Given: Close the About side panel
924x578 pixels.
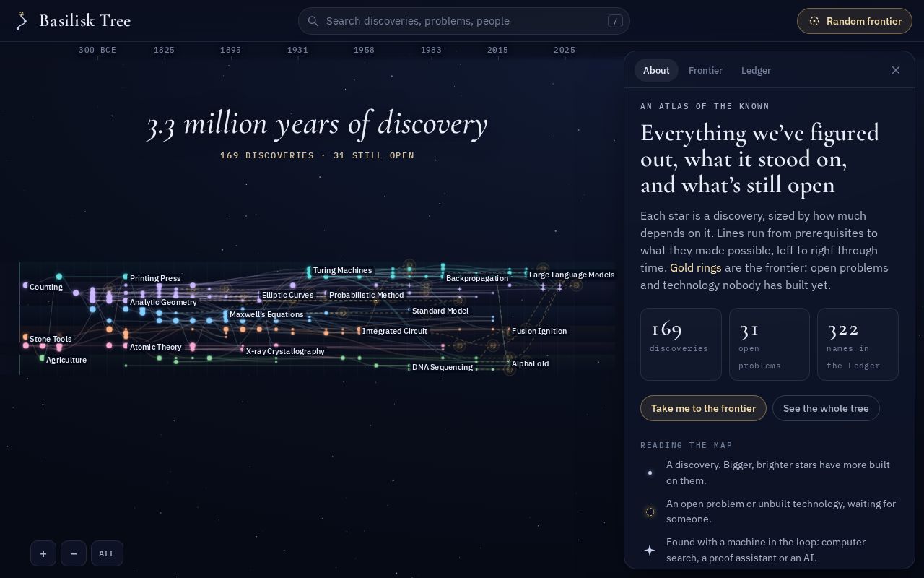Looking at the screenshot, I should pos(896,70).
